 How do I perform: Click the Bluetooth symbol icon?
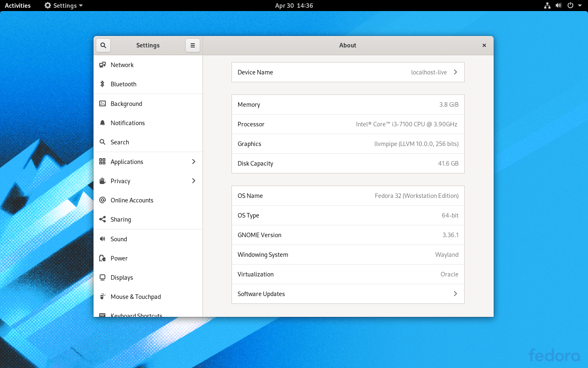point(102,84)
